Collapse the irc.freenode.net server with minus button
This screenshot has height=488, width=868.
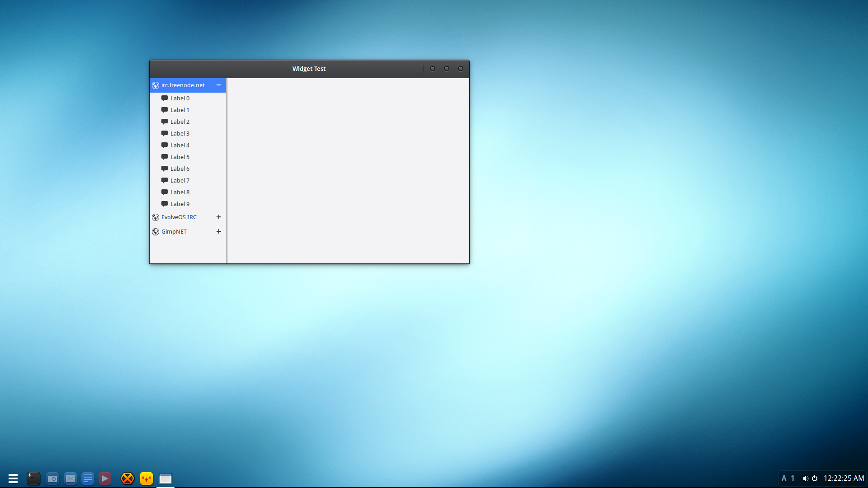pos(219,85)
